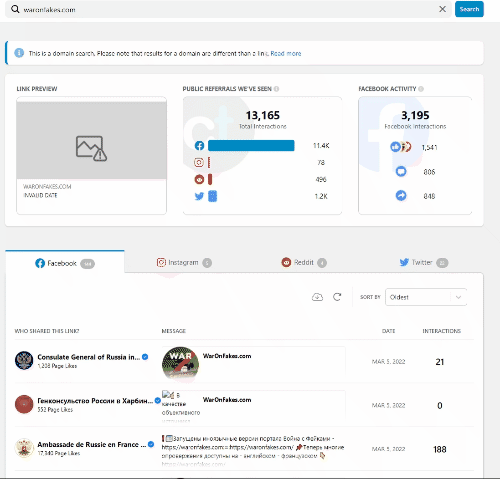Screen dimensions: 500x479
Task: Switch to the Twitter tab
Action: tap(424, 263)
